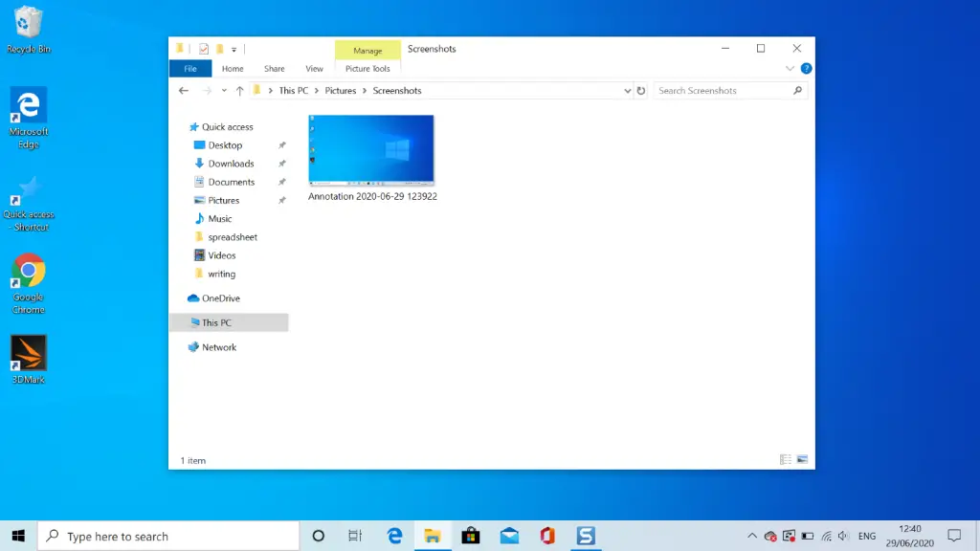Open Cortana from the taskbar
This screenshot has height=551, width=980.
click(x=318, y=536)
